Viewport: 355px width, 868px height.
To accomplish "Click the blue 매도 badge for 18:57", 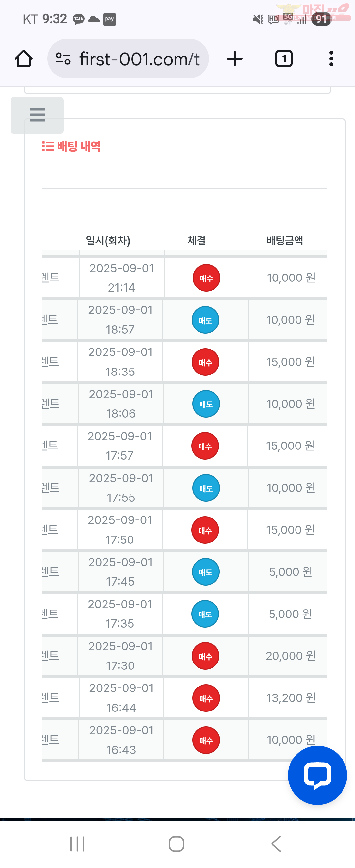I will point(205,320).
